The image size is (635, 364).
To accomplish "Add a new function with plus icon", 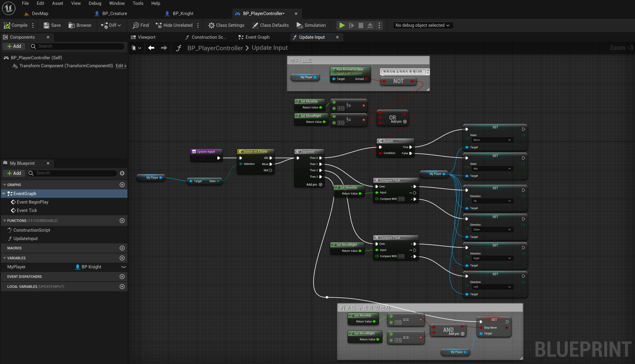I will tap(122, 220).
